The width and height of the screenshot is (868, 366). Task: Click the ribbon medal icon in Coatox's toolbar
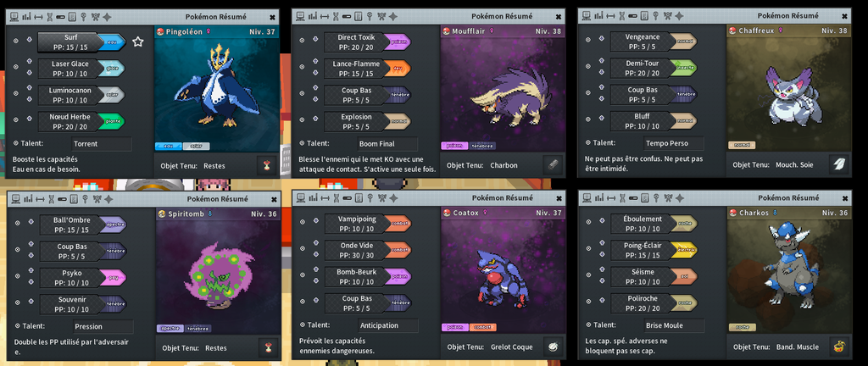(382, 197)
